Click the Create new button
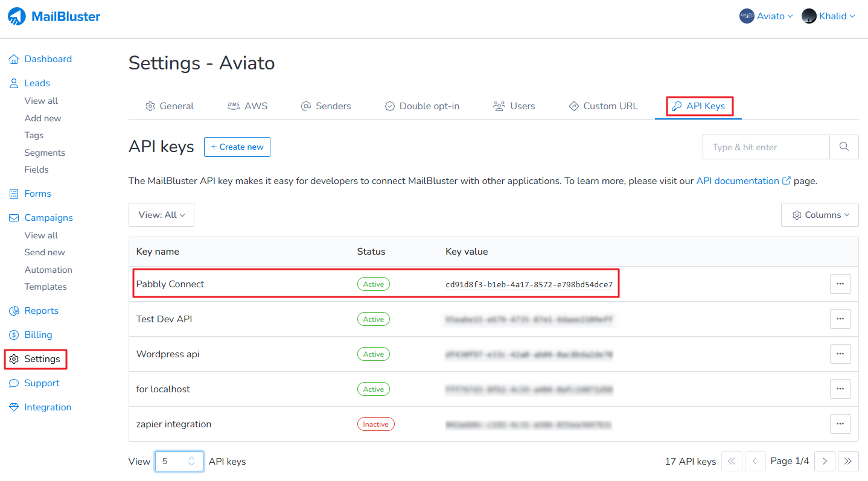868x481 pixels. click(x=237, y=147)
